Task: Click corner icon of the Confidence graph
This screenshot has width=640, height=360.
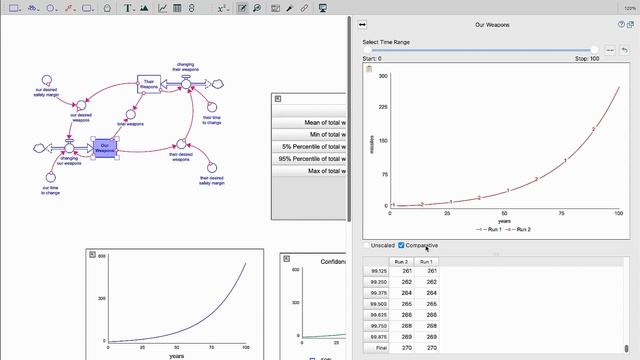Action: (x=287, y=259)
